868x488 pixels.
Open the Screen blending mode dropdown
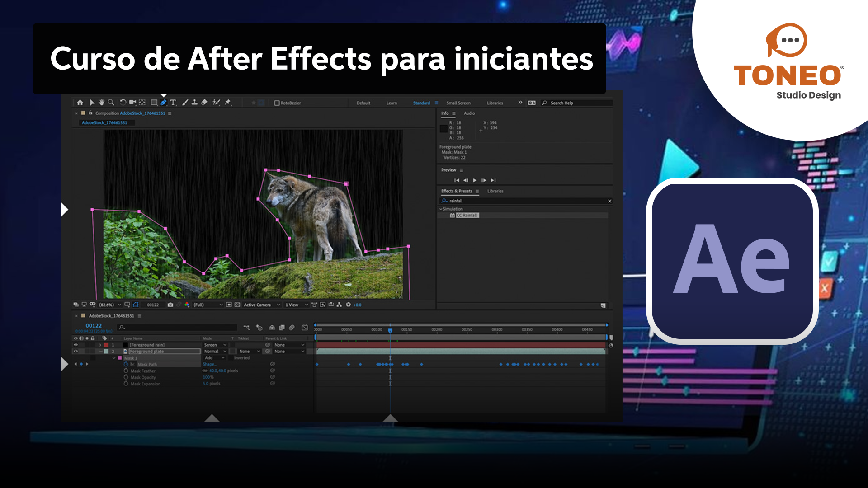[215, 345]
